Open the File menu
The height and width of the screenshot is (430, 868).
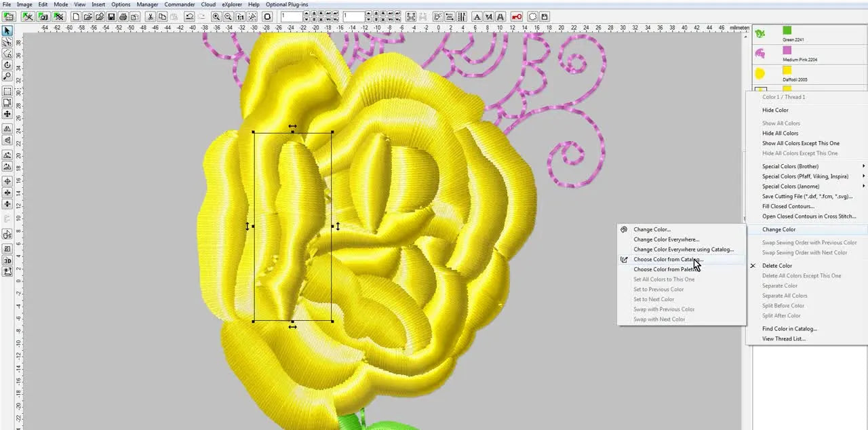7,4
